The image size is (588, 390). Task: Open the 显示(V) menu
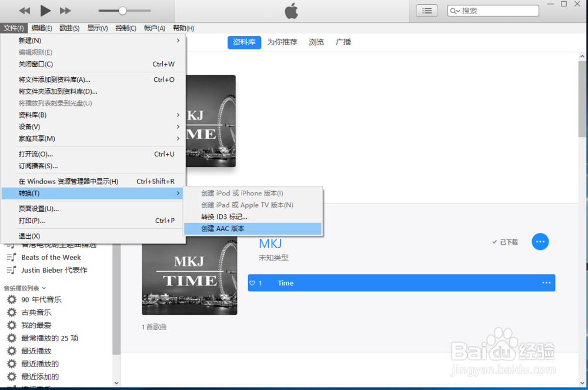(x=98, y=28)
